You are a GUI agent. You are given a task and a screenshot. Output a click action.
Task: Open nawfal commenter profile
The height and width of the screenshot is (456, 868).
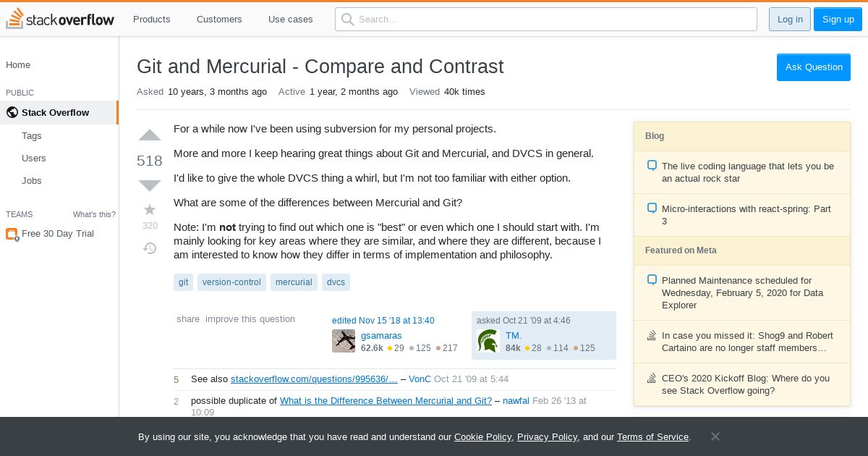point(516,401)
